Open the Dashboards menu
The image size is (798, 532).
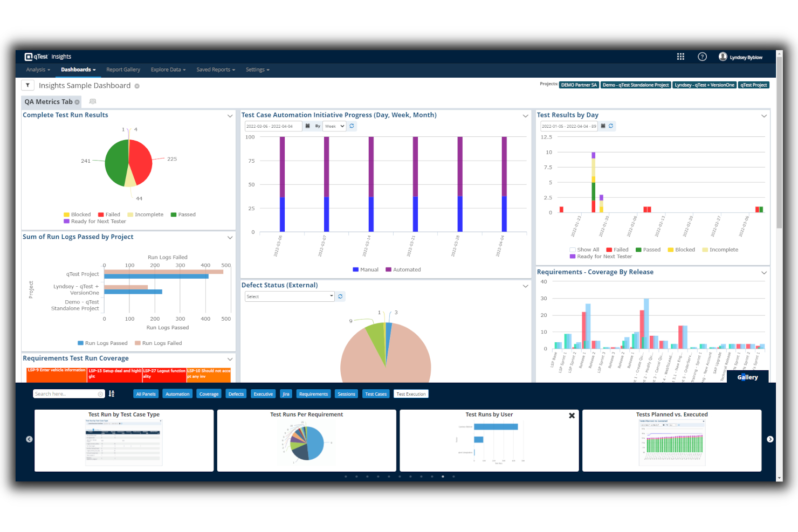(x=78, y=70)
